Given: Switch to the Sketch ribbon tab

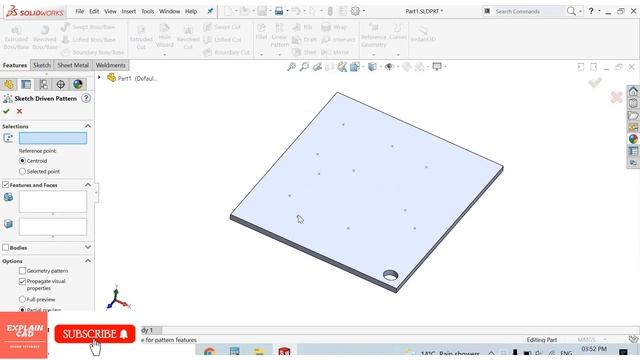Looking at the screenshot, I should pyautogui.click(x=42, y=65).
